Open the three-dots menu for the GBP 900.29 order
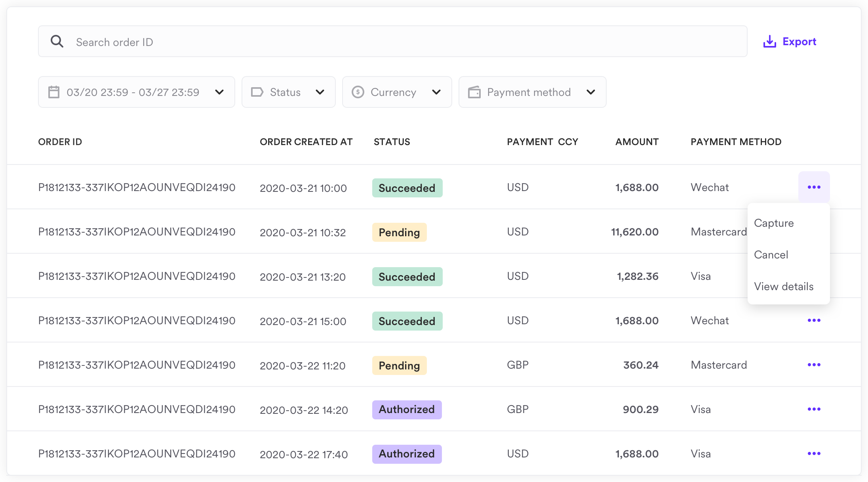 click(x=814, y=409)
